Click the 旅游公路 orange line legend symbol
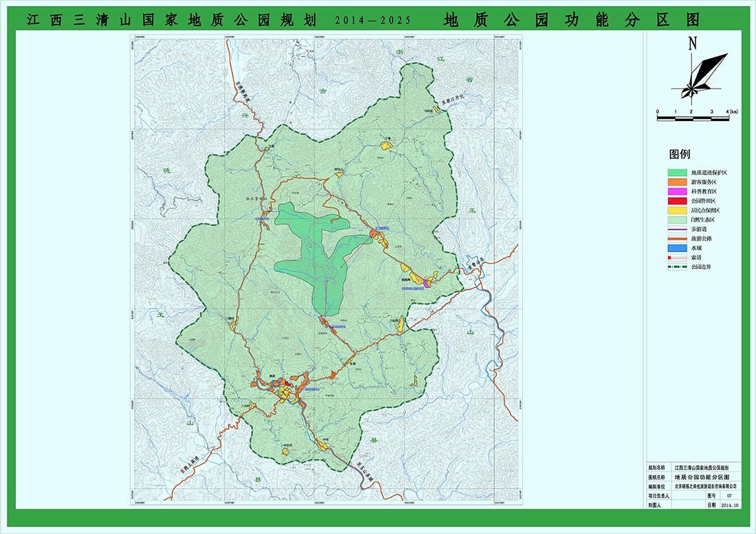 pos(678,238)
